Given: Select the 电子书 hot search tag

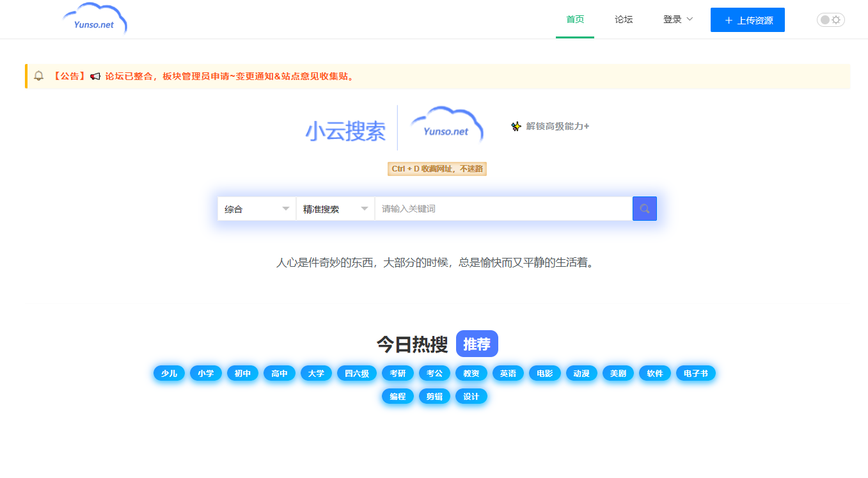Looking at the screenshot, I should coord(696,373).
